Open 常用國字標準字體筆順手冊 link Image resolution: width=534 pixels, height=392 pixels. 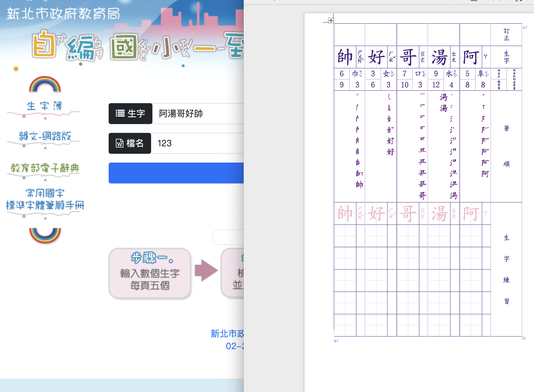pyautogui.click(x=45, y=199)
